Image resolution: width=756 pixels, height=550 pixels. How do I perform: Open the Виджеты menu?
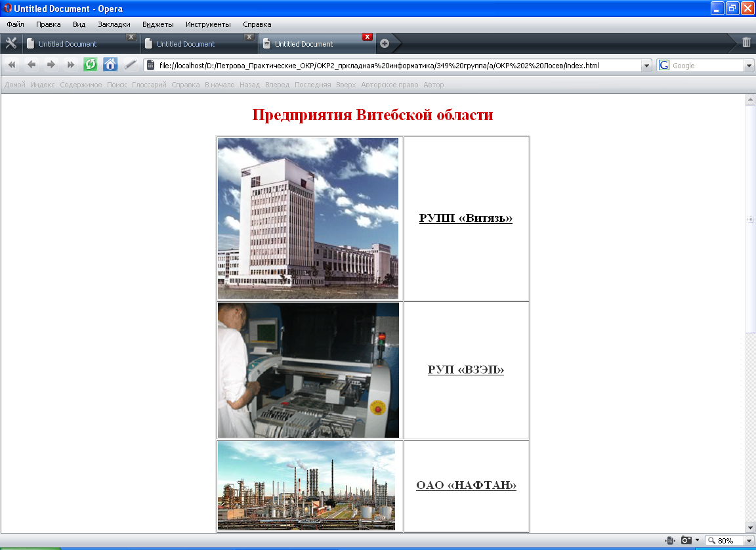[157, 24]
